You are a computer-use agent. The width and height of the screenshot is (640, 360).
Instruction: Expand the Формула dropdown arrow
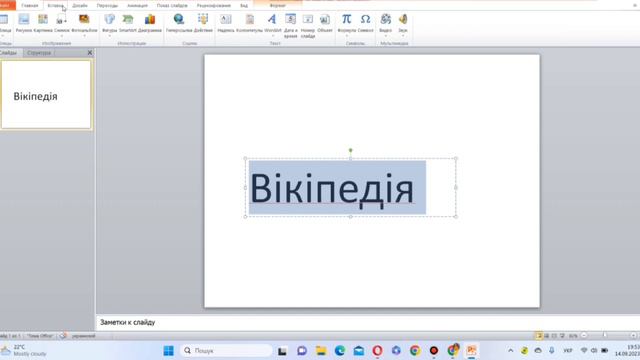point(347,36)
